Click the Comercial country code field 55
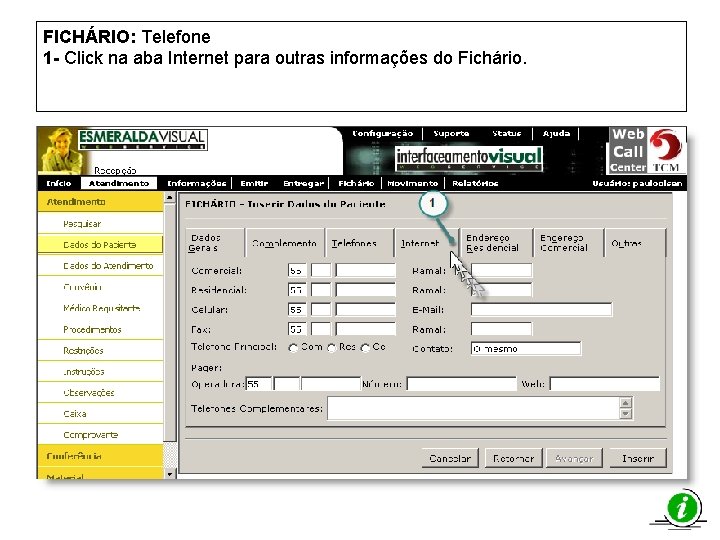The height and width of the screenshot is (540, 720). point(297,270)
